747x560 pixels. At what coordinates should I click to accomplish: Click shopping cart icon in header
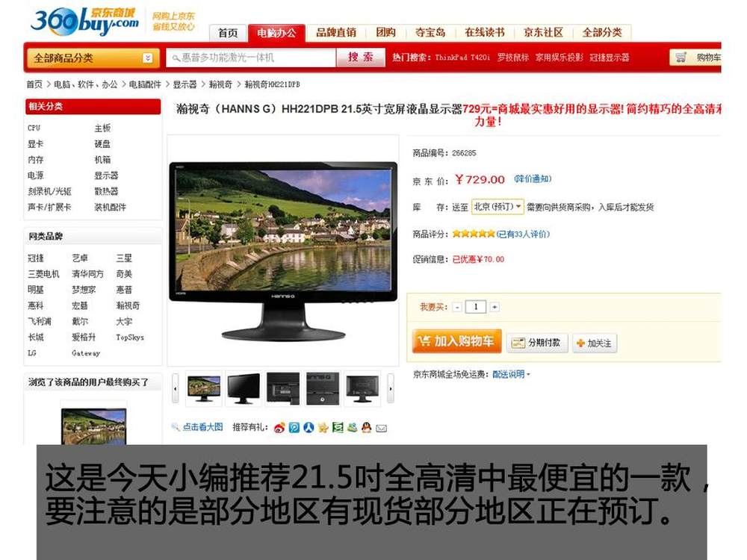point(681,57)
